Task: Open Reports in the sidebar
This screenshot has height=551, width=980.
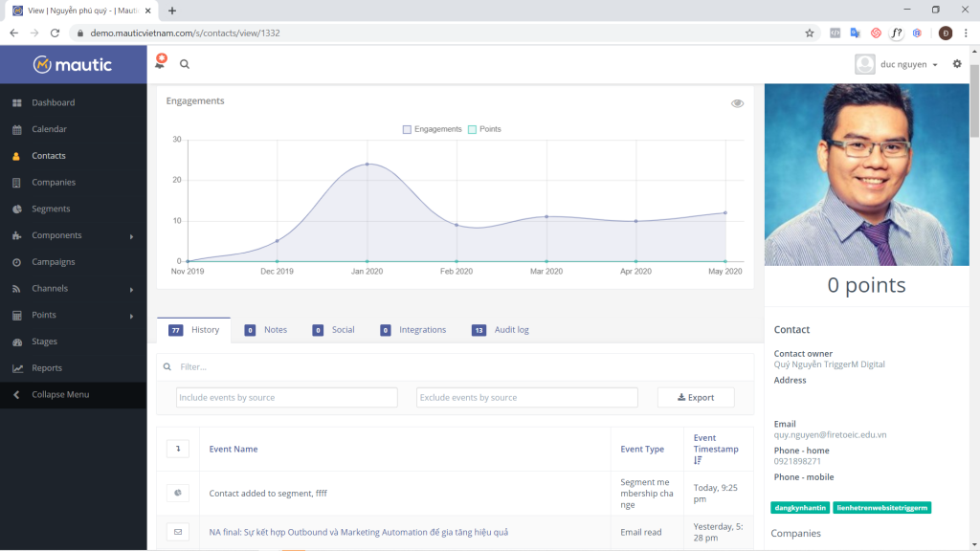Action: click(46, 368)
